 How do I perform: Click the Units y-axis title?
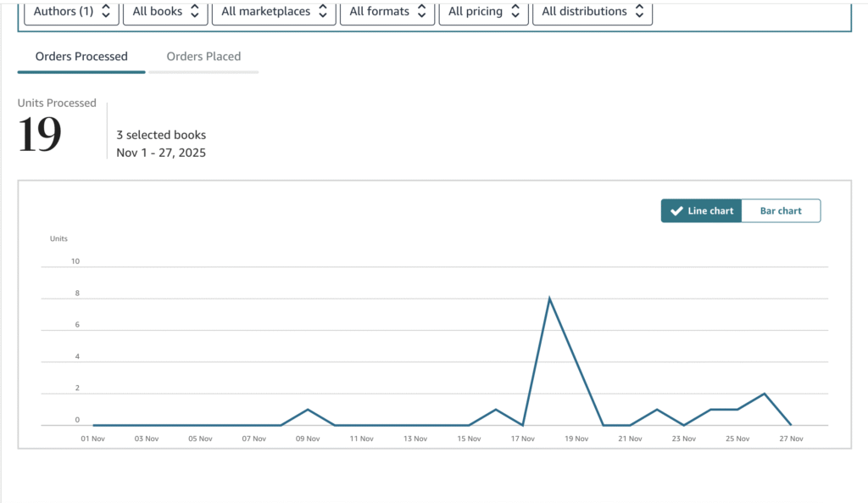58,239
